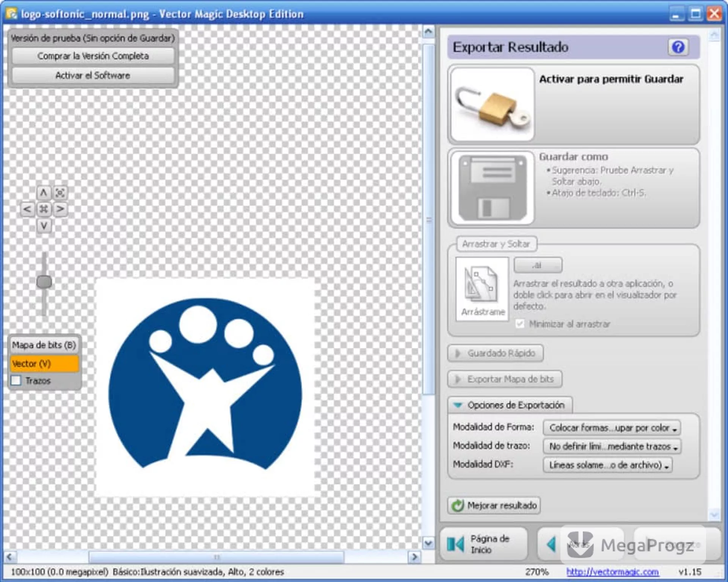Pan view down with the arrow button
Screen dimensions: 728x582
(x=44, y=226)
